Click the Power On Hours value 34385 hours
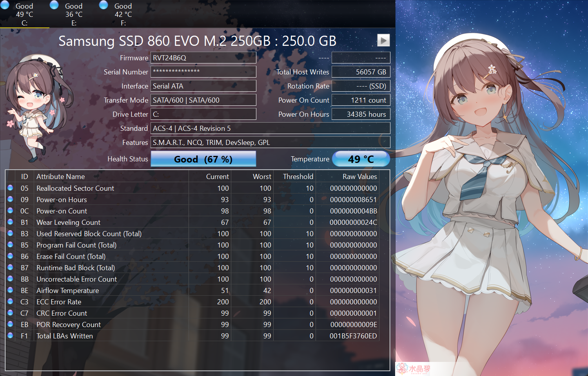 point(361,114)
